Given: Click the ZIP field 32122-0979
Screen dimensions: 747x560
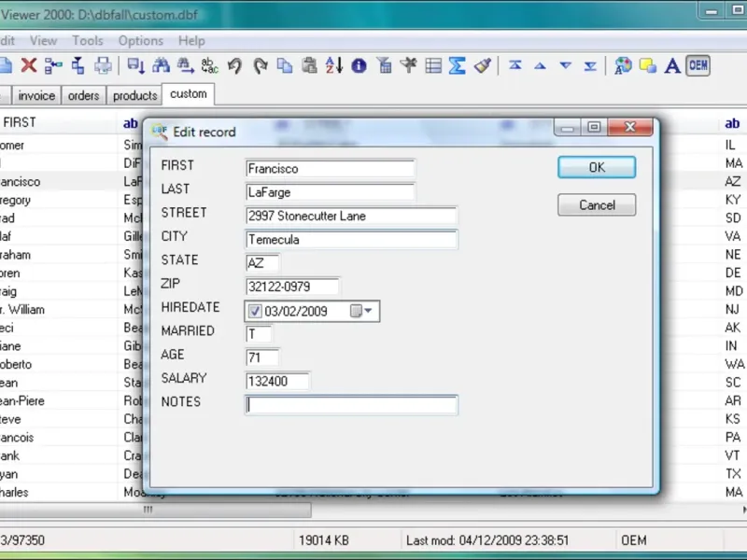Looking at the screenshot, I should tap(291, 287).
